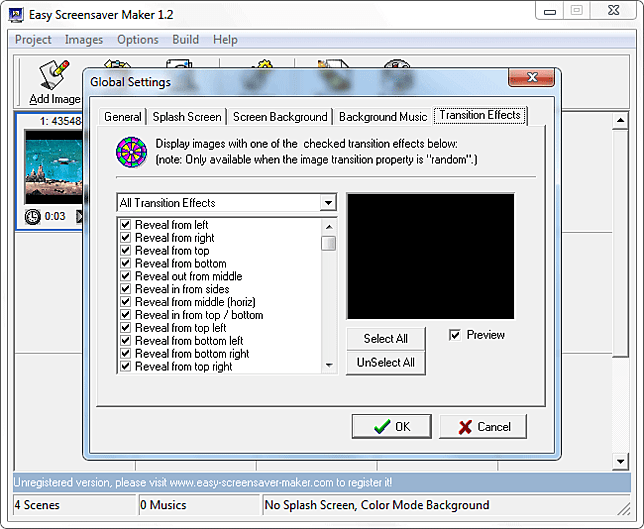Viewport: 644px width, 529px height.
Task: Click the "4 Scenes" status bar entry
Action: [x=75, y=505]
